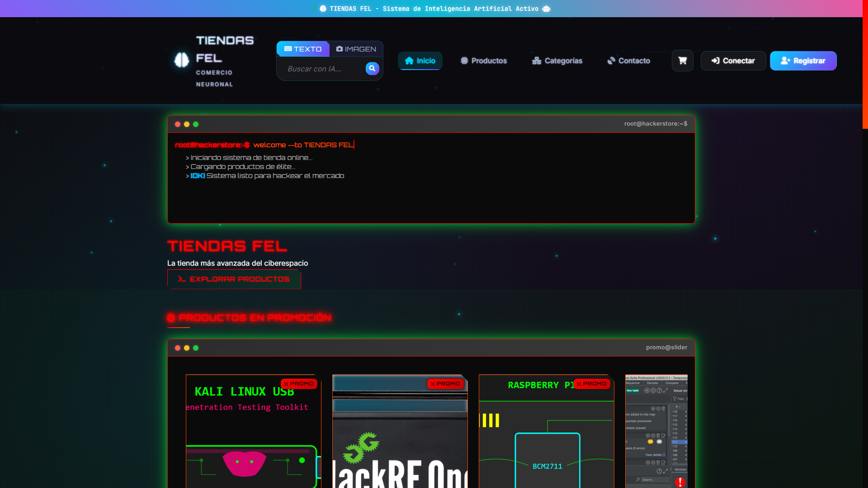This screenshot has width=868, height=488.
Task: Switch search mode to IMAGEN
Action: [356, 49]
